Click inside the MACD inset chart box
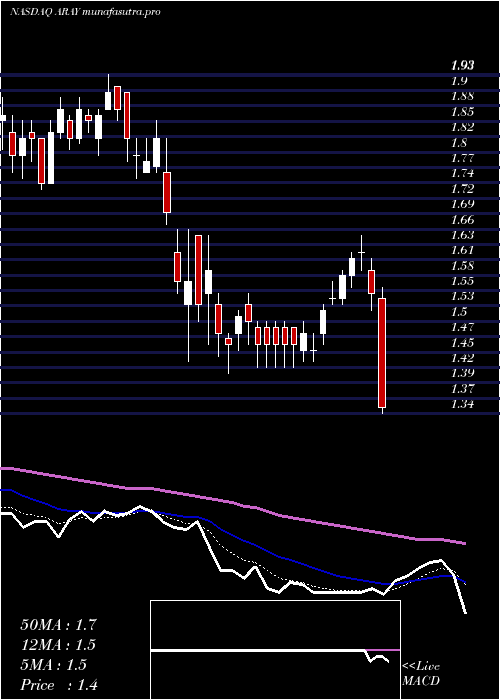This screenshot has height=700, width=500. [275, 650]
